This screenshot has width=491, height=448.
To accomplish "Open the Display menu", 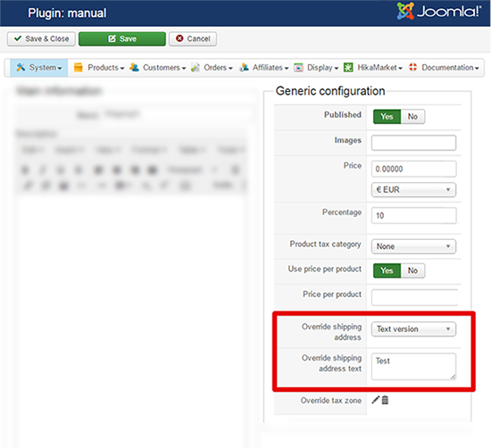I will point(316,68).
